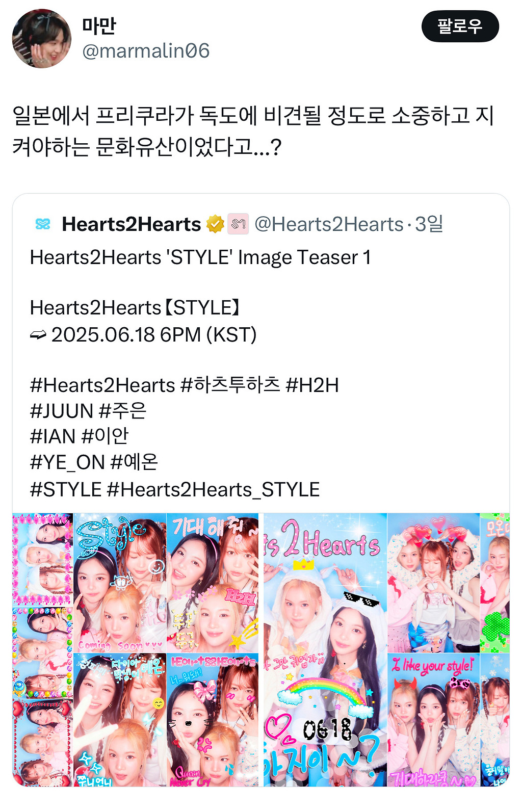Open the @Hearts2Hearts handle in quoted tweet

pyautogui.click(x=329, y=224)
